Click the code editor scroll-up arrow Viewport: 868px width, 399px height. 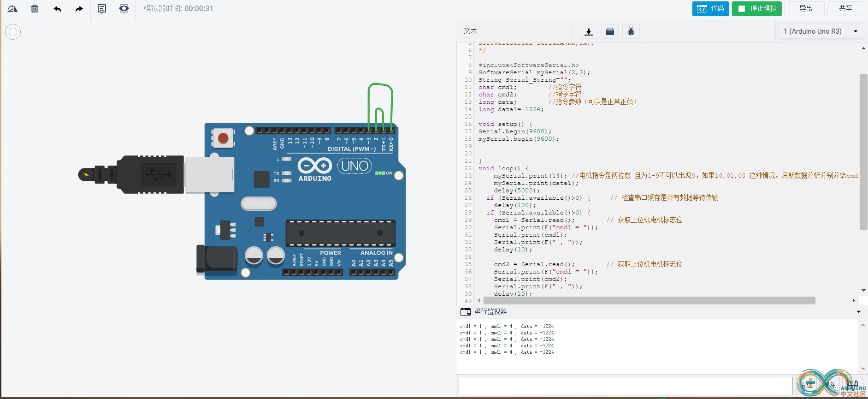[x=863, y=48]
